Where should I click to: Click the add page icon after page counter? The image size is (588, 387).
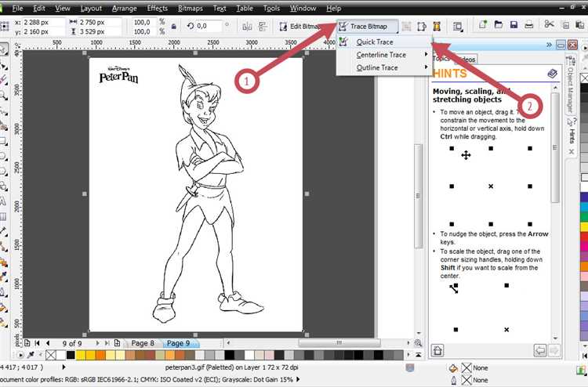[117, 343]
